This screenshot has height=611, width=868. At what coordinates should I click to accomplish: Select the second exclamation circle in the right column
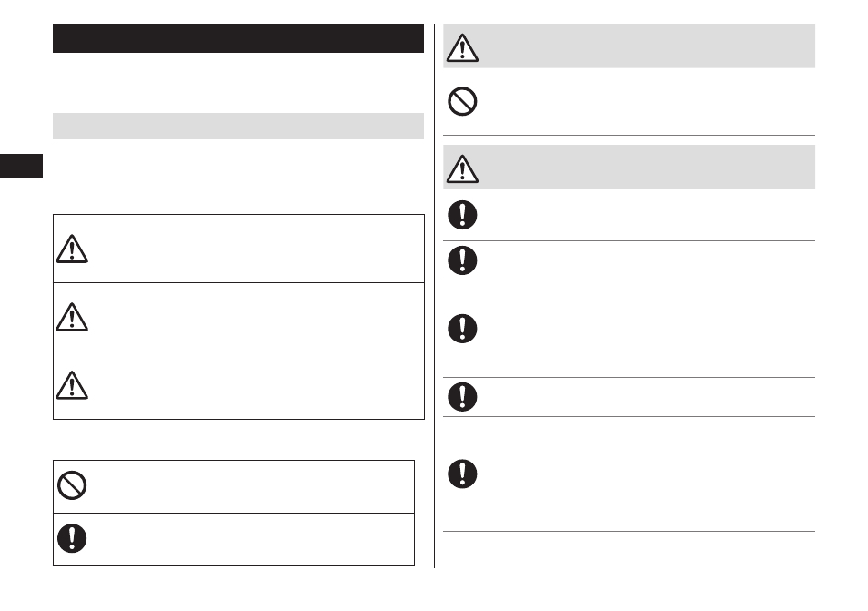tap(462, 260)
